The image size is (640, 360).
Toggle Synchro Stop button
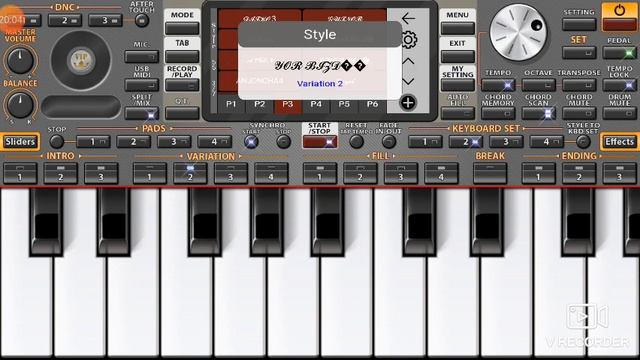[283, 142]
